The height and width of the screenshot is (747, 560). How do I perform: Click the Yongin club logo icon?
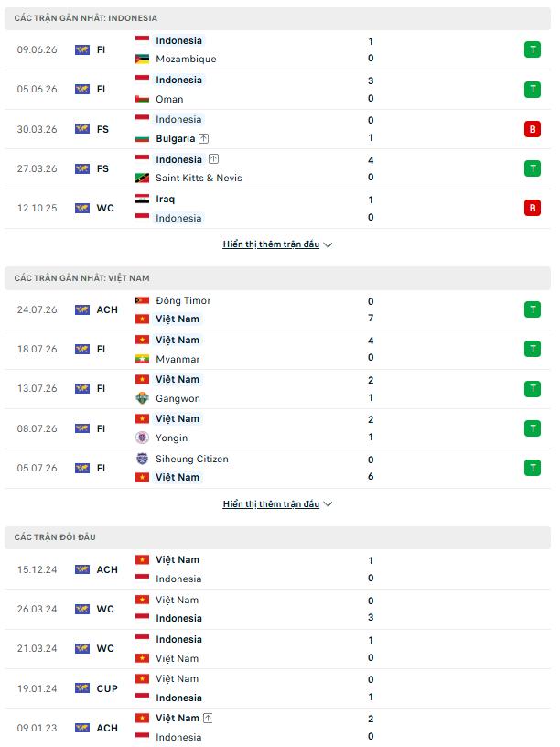142,438
